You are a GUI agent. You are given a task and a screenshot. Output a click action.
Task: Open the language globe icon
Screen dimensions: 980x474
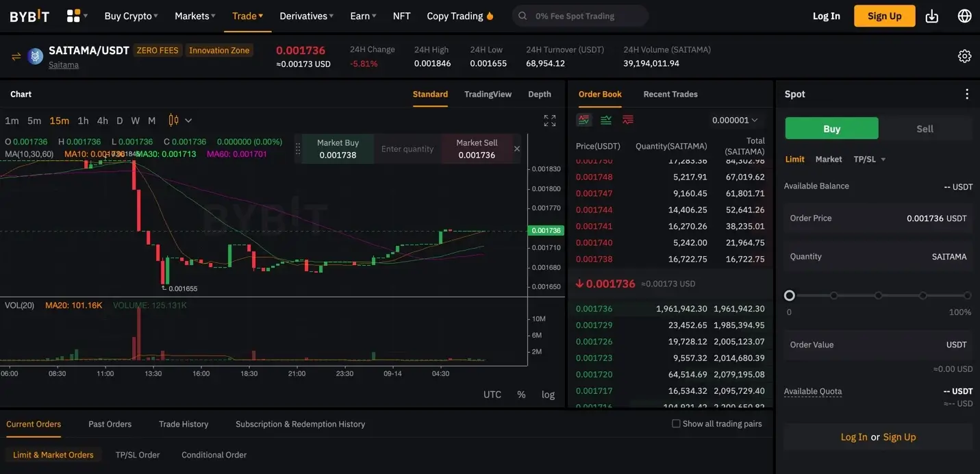[964, 16]
